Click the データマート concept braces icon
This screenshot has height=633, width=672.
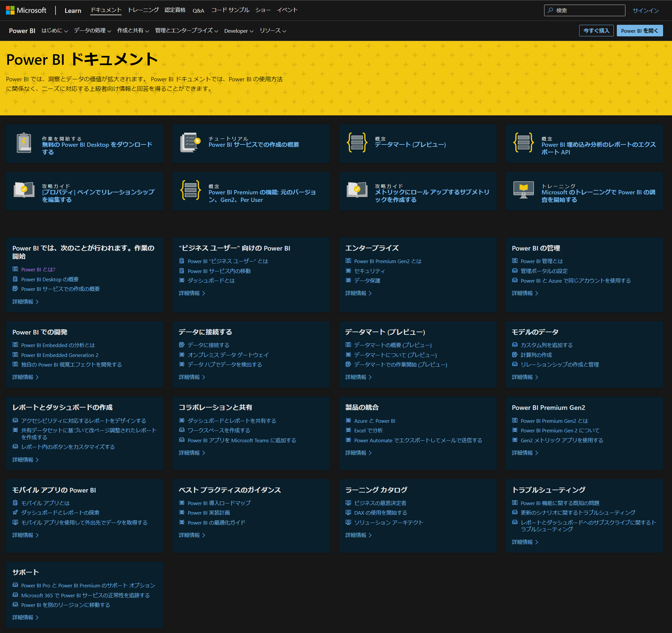(x=356, y=143)
